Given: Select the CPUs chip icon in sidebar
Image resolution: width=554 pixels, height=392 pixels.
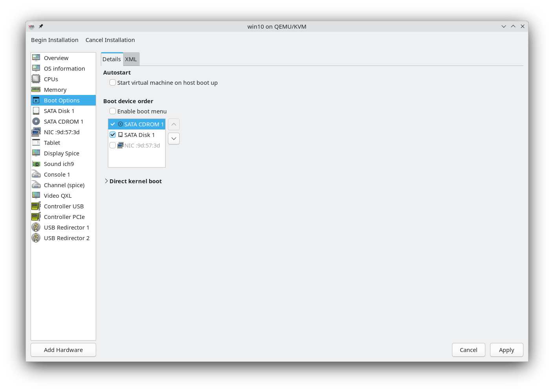Looking at the screenshot, I should [x=36, y=79].
